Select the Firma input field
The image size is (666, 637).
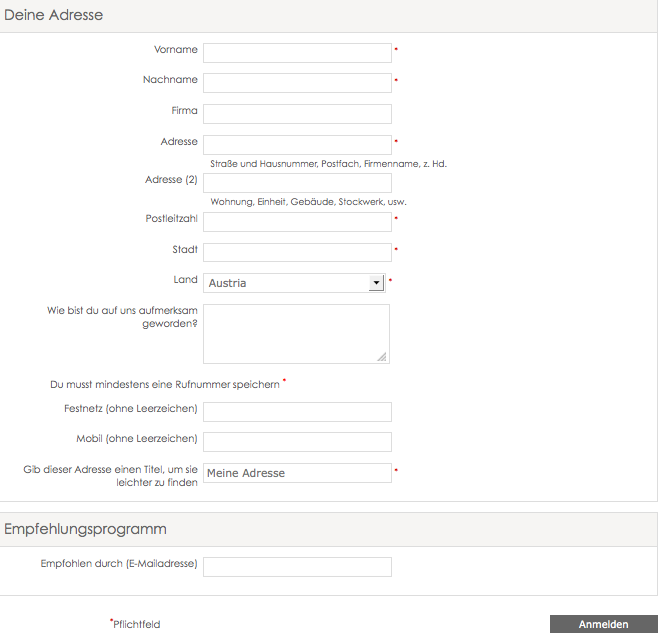point(297,114)
